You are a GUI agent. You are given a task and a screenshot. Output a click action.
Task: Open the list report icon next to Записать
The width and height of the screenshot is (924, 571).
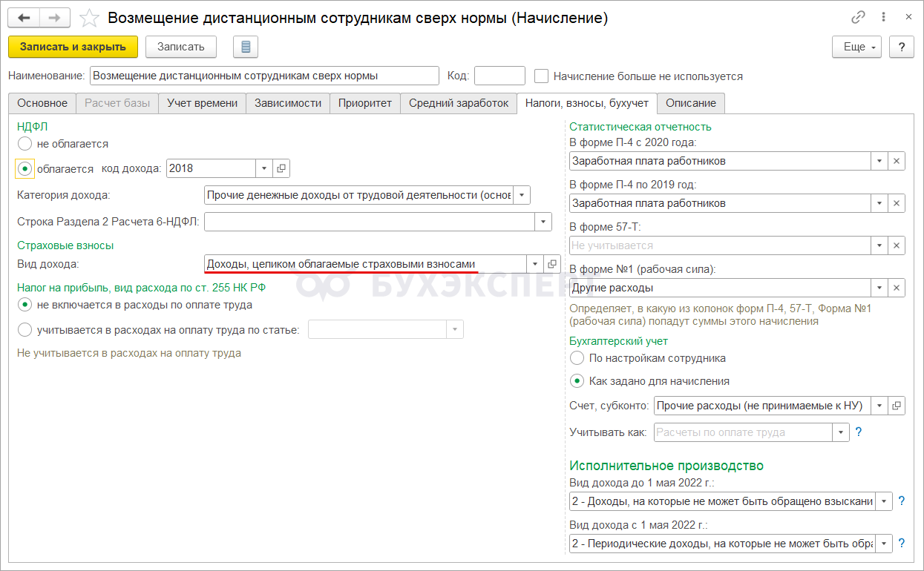pos(246,47)
